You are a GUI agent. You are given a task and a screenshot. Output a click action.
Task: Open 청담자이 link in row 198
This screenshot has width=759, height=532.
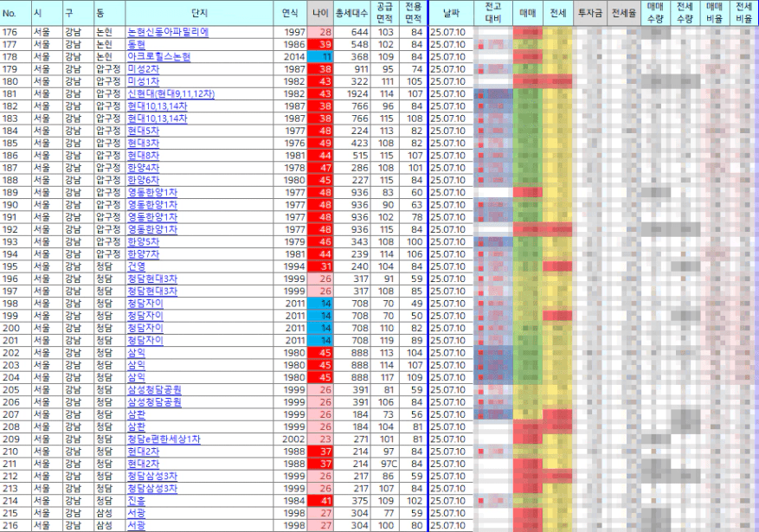click(x=145, y=304)
